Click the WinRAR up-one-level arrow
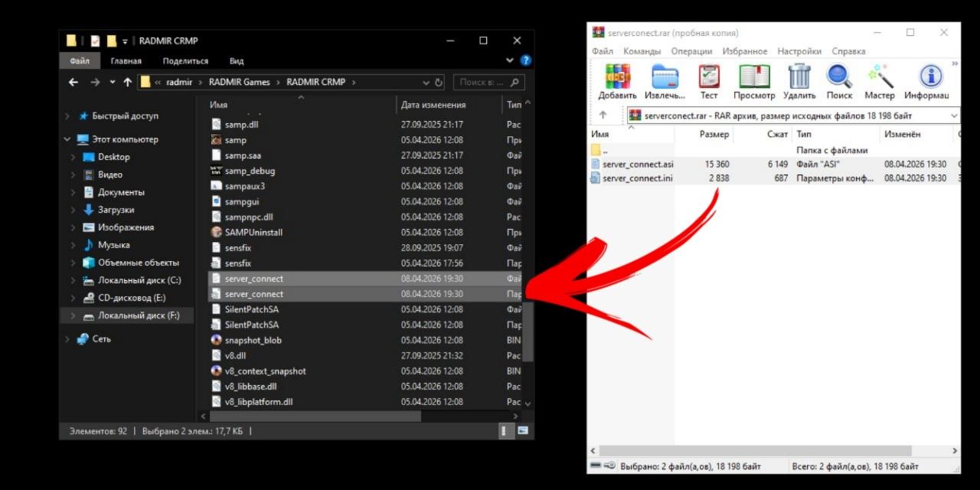The image size is (980, 490). 603,116
